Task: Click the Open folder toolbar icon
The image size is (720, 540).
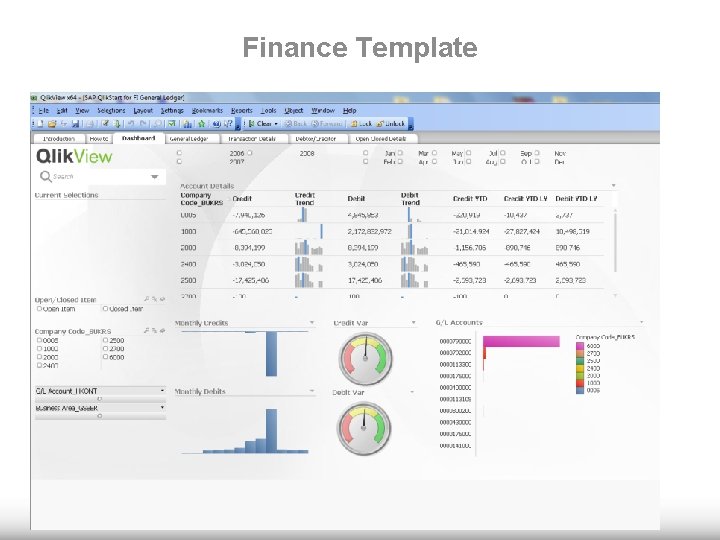Action: [x=52, y=124]
